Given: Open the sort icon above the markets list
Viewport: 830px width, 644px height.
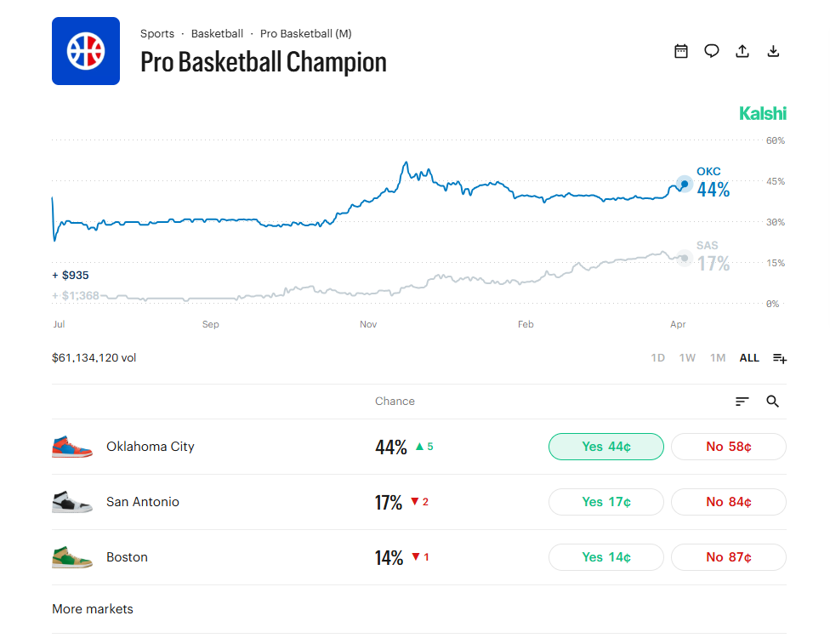Looking at the screenshot, I should 741,401.
